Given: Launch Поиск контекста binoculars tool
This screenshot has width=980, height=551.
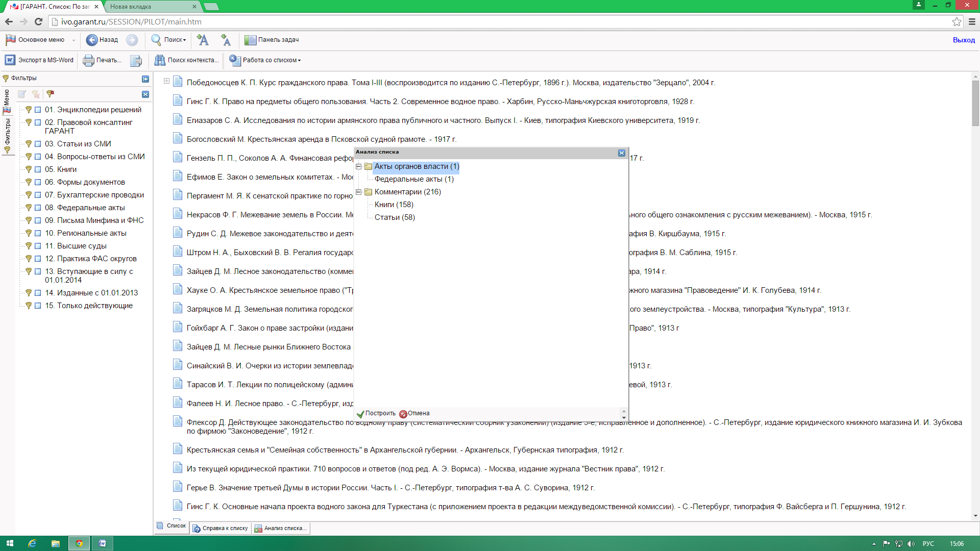Looking at the screenshot, I should [160, 60].
